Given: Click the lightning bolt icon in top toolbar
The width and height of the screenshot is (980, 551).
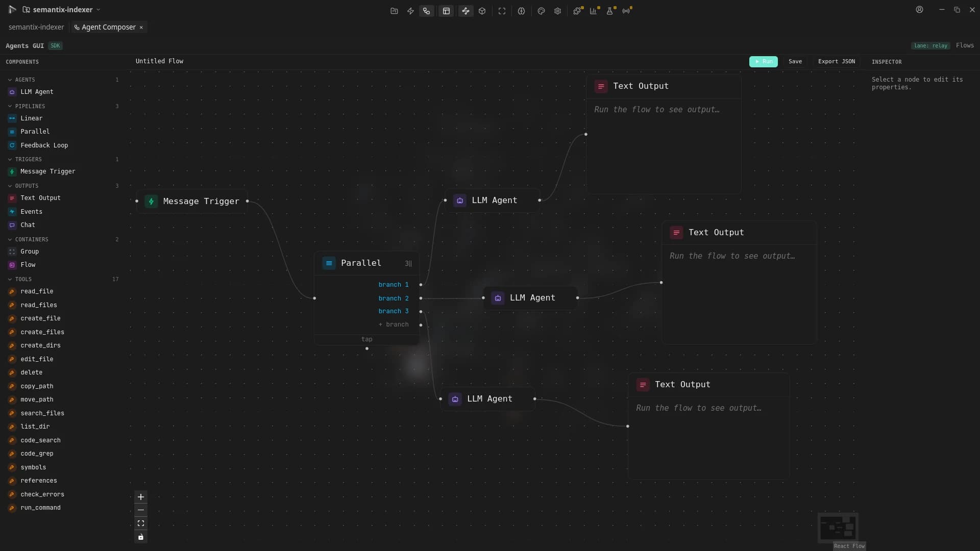Looking at the screenshot, I should [410, 11].
